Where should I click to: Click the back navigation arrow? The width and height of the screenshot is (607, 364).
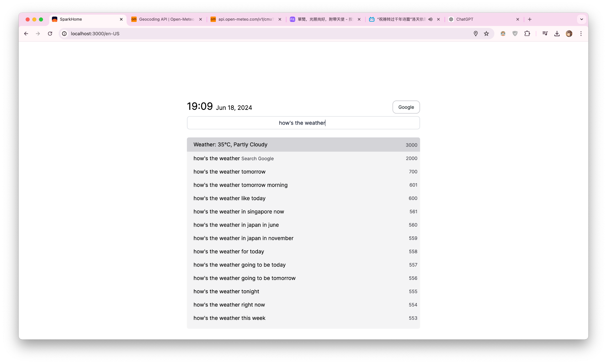26,33
